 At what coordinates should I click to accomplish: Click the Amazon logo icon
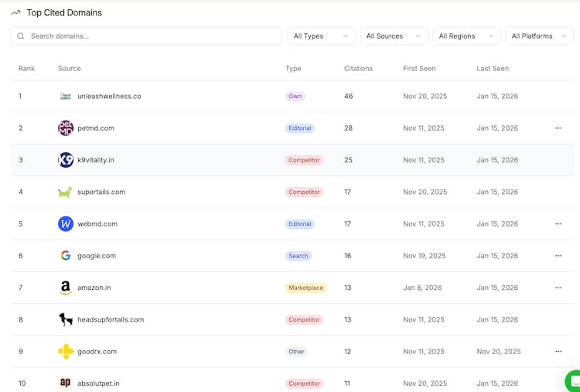click(x=66, y=288)
